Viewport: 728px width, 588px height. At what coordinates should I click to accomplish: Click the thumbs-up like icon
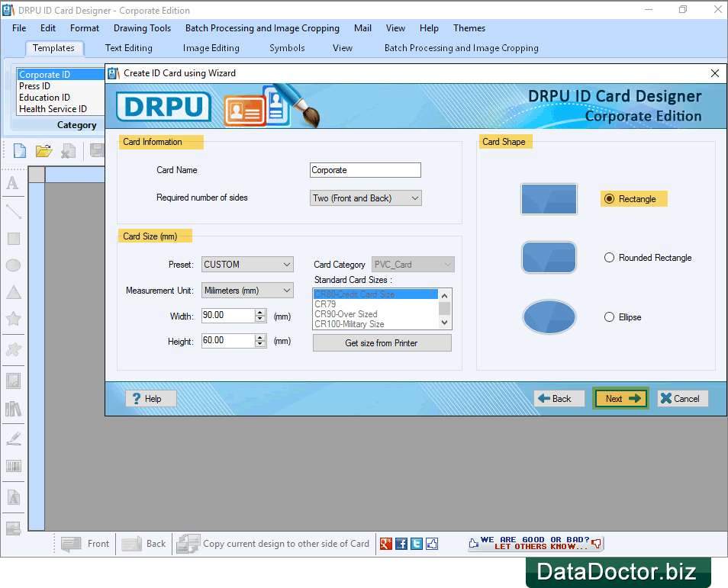pyautogui.click(x=432, y=544)
